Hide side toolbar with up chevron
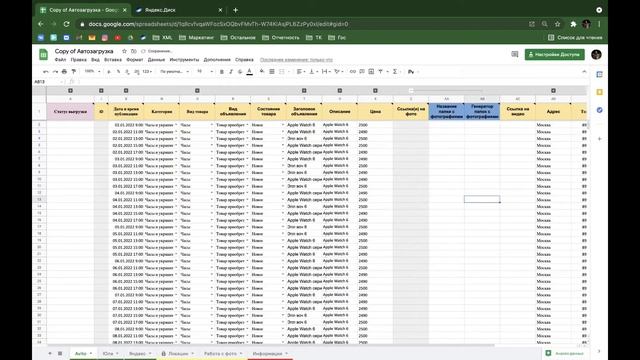 click(x=584, y=71)
